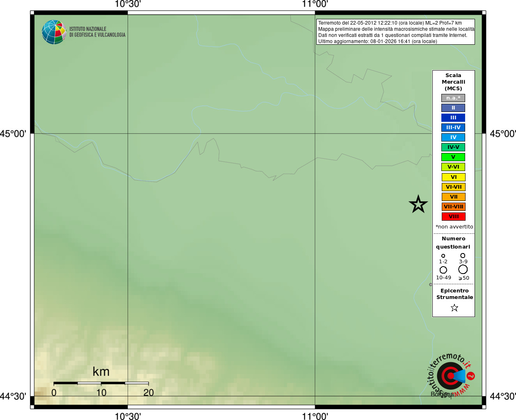Select the V-VI legend swatch
The width and height of the screenshot is (516, 420).
(x=453, y=167)
